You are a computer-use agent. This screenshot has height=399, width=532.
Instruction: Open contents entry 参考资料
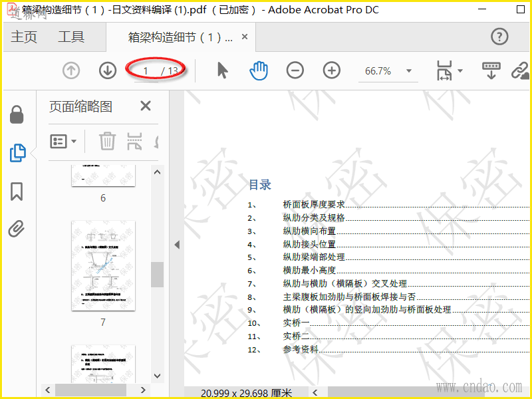click(x=301, y=349)
